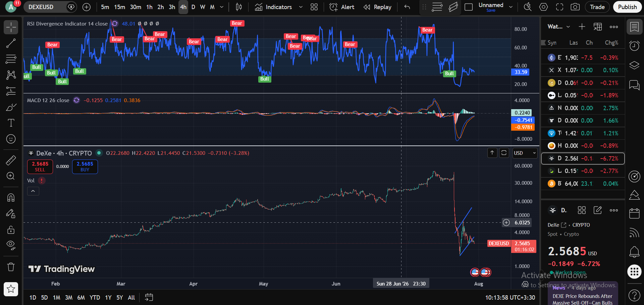Open the Trade panel
The image size is (644, 305).
point(597,7)
